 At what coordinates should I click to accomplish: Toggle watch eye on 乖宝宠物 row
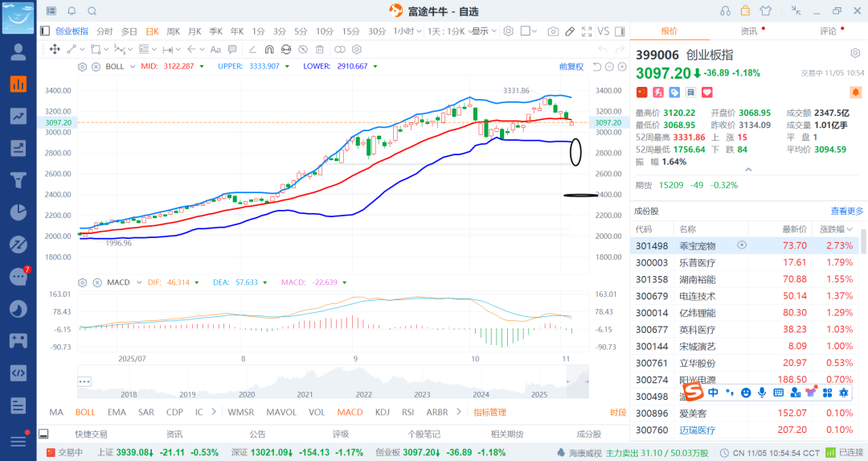click(742, 245)
